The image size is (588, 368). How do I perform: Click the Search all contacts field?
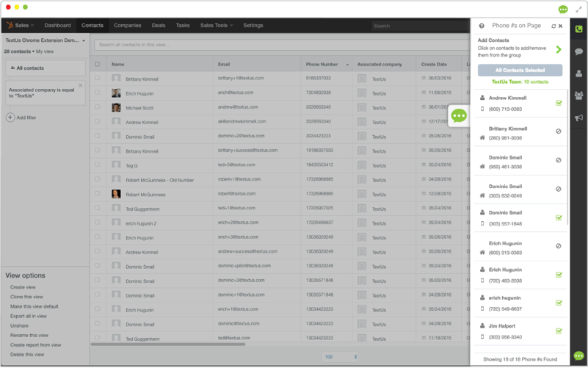click(281, 45)
